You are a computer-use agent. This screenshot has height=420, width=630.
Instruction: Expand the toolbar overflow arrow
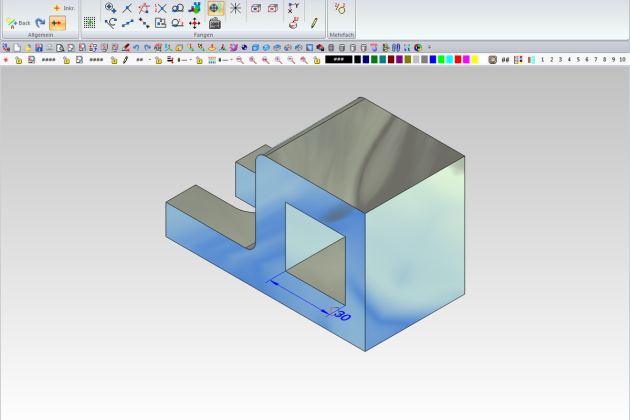click(x=429, y=47)
